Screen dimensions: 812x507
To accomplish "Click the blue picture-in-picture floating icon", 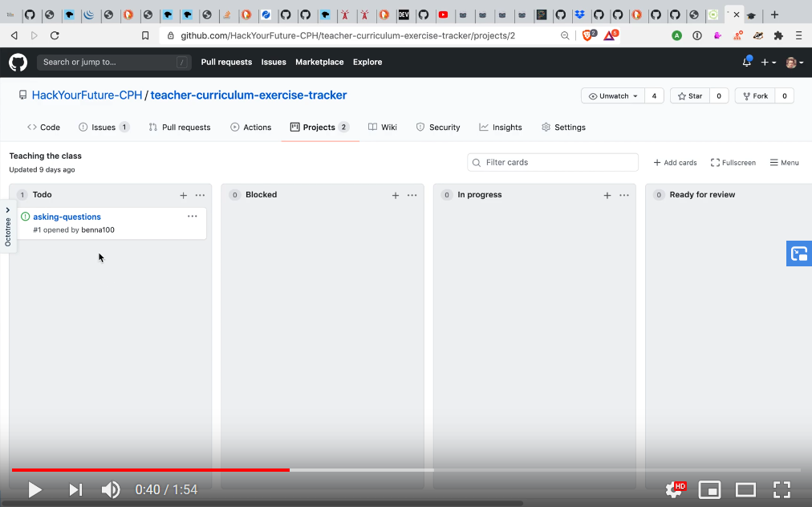I will click(799, 253).
